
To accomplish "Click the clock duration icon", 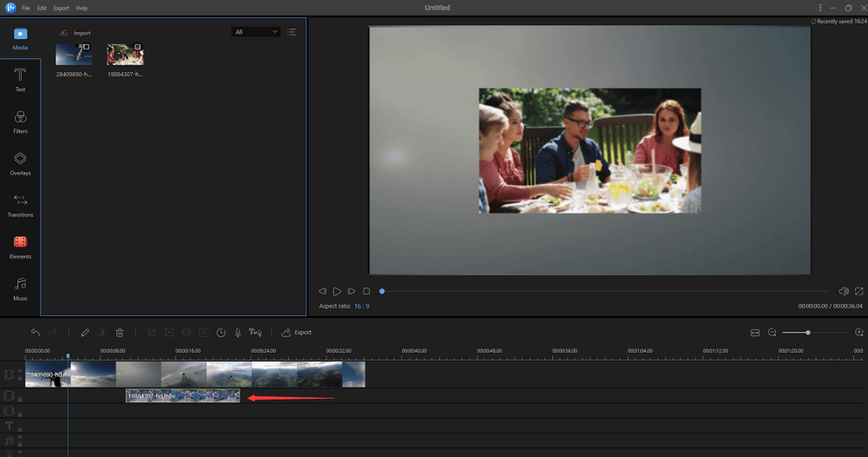I will (220, 333).
